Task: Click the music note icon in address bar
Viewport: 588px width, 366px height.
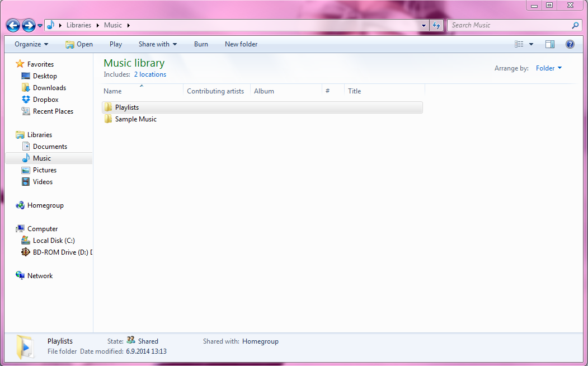Action: tap(50, 25)
